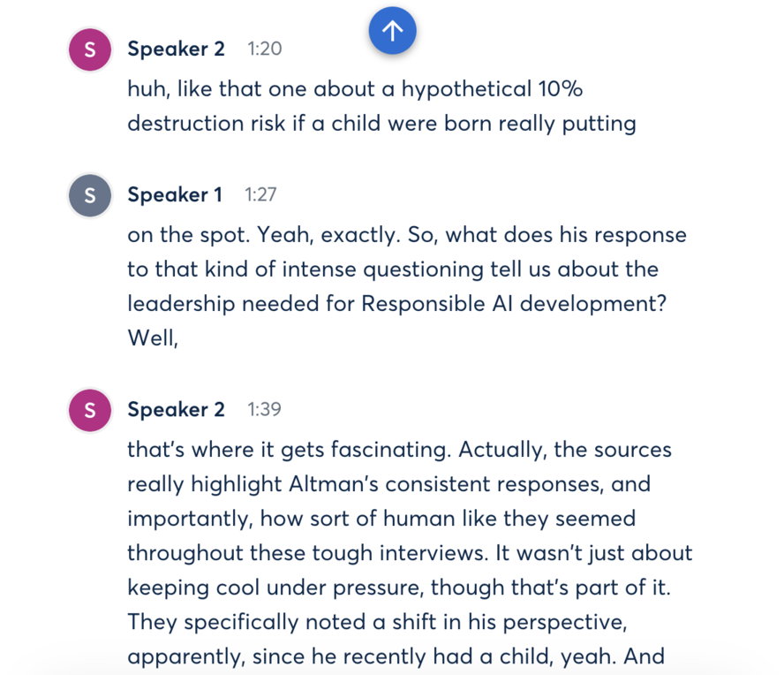Click the pink Speaker 2 avatar at 1:39
784x675 pixels.
tap(90, 410)
